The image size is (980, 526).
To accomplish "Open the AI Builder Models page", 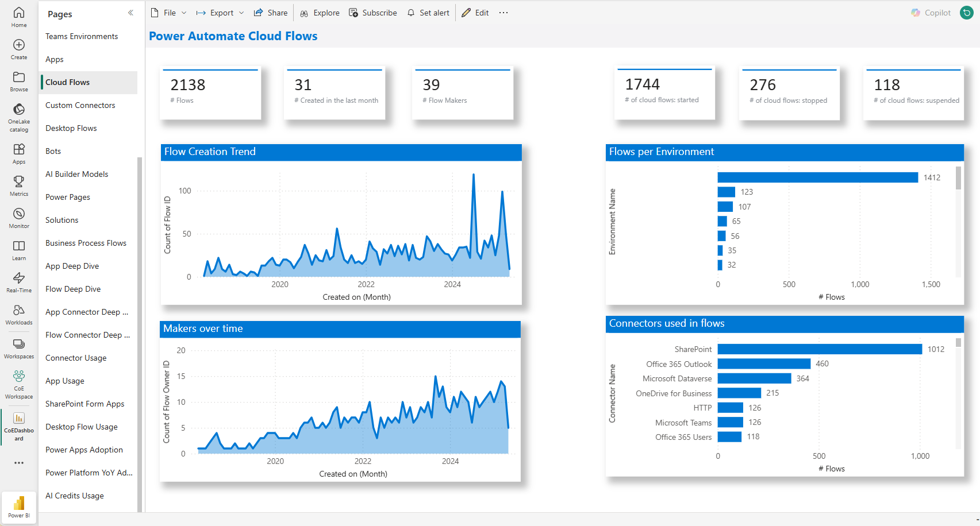I will pyautogui.click(x=88, y=174).
